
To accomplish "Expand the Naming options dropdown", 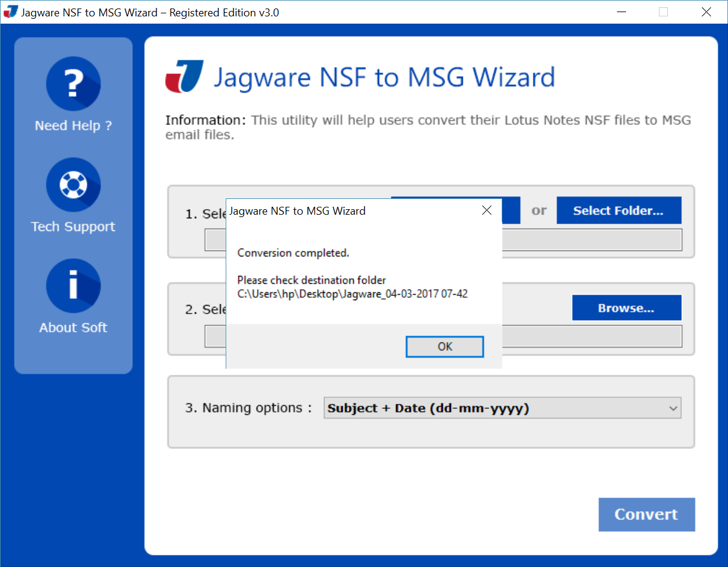I will click(x=502, y=408).
